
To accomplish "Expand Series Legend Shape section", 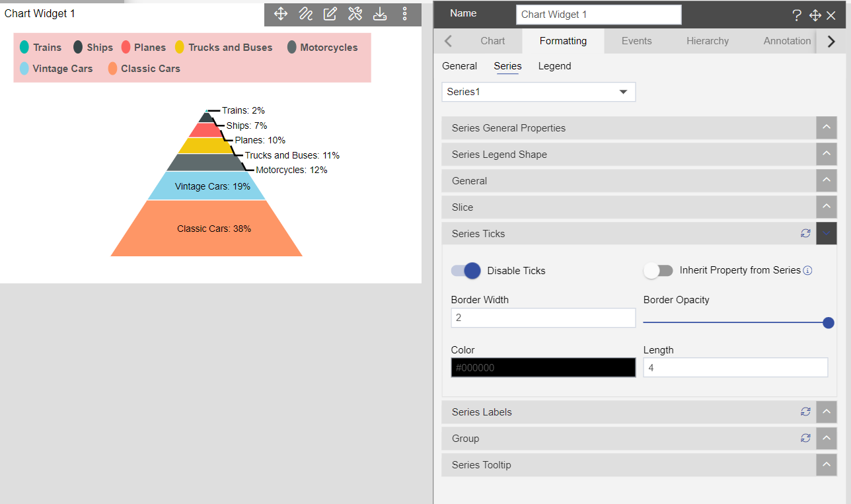I will click(x=826, y=154).
